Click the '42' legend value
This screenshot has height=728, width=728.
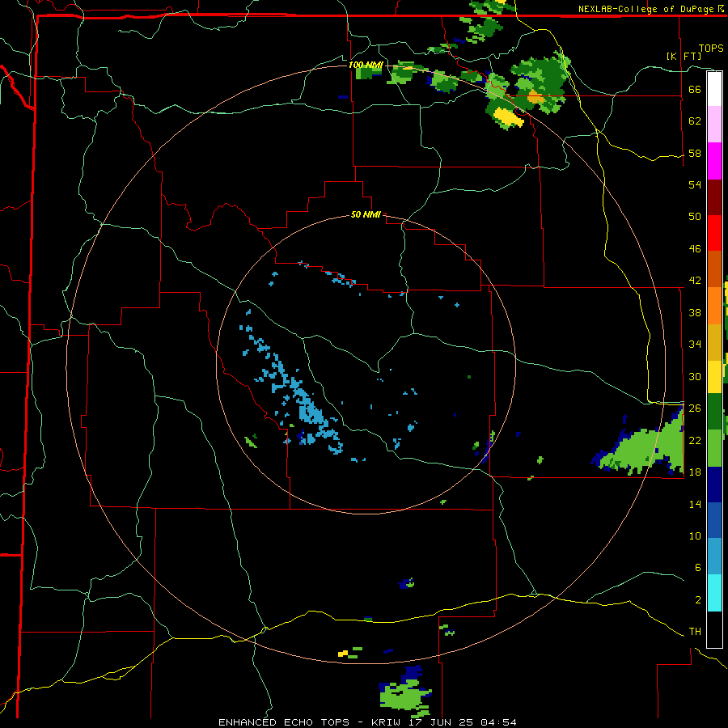pyautogui.click(x=695, y=281)
